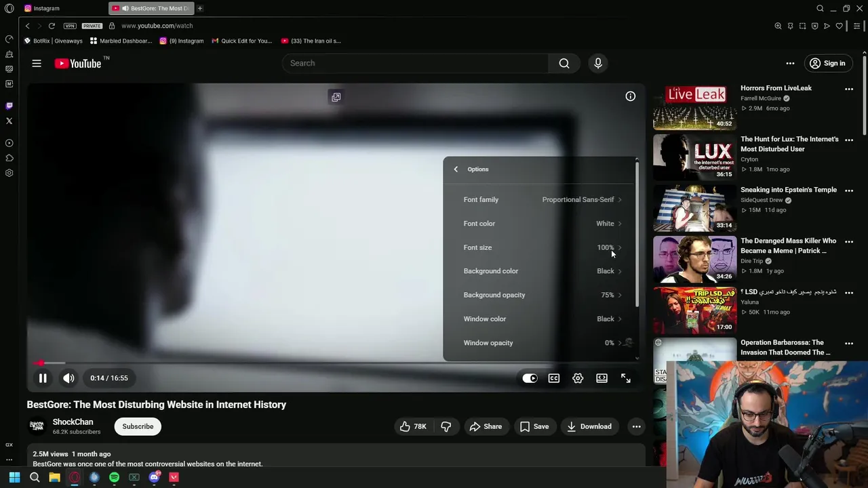The image size is (868, 488).
Task: Open the ad blocker shield icon
Action: pos(814,26)
